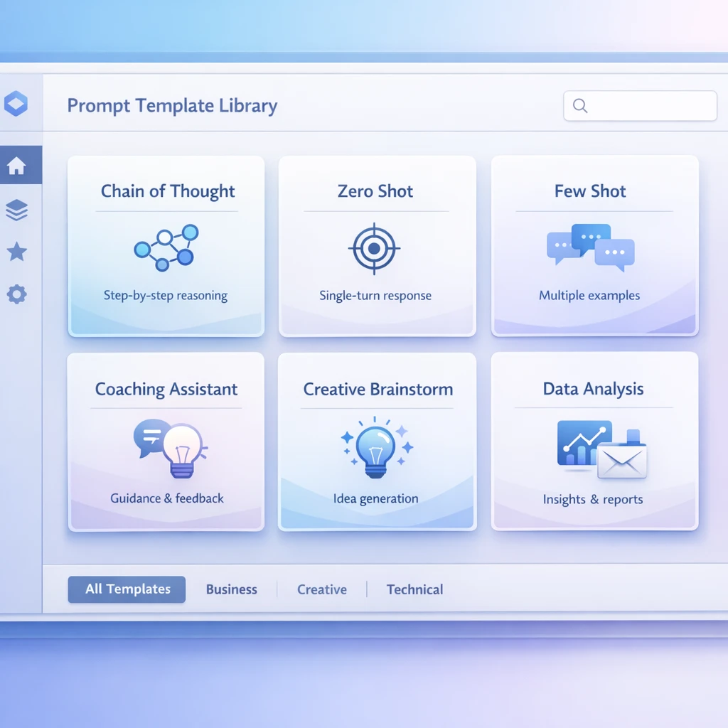Click the Chain of Thought node graph icon
This screenshot has width=728, height=728.
click(x=166, y=247)
